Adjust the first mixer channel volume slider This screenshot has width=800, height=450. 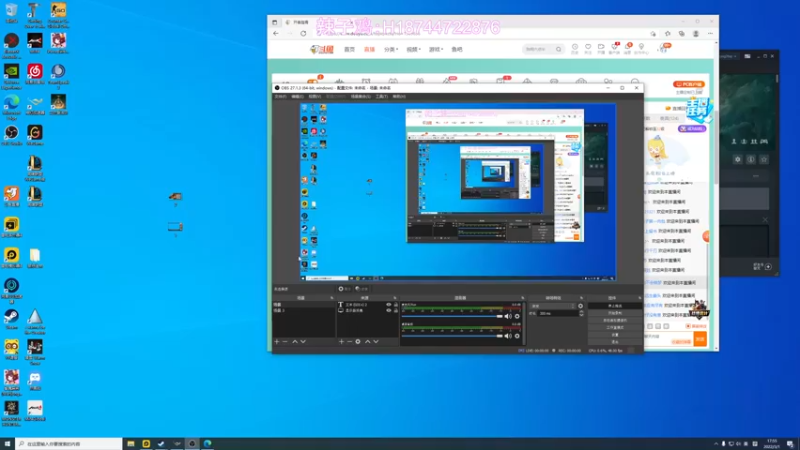[453, 316]
